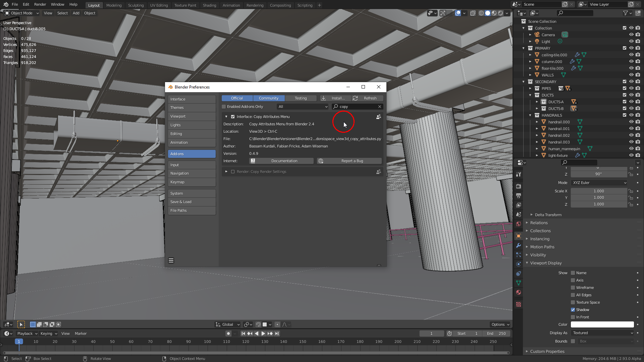Hide the Light object in the Outliner
The image size is (644, 362).
[x=631, y=41]
